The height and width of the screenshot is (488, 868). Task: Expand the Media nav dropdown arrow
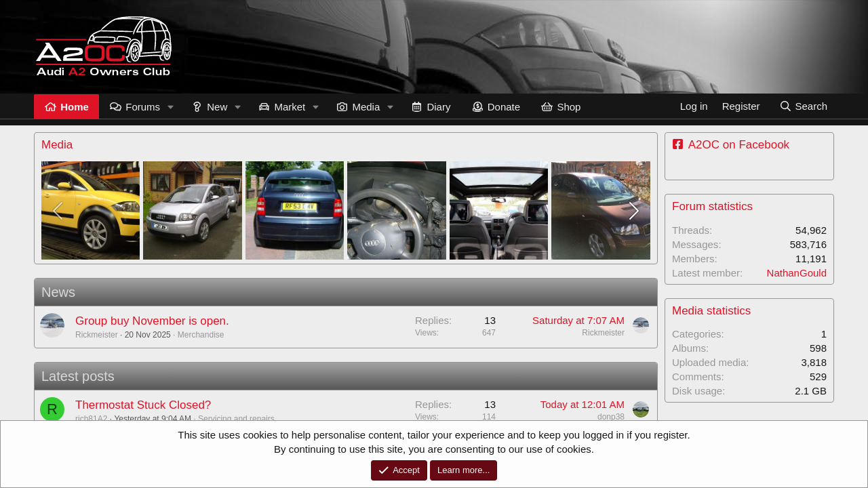point(390,107)
